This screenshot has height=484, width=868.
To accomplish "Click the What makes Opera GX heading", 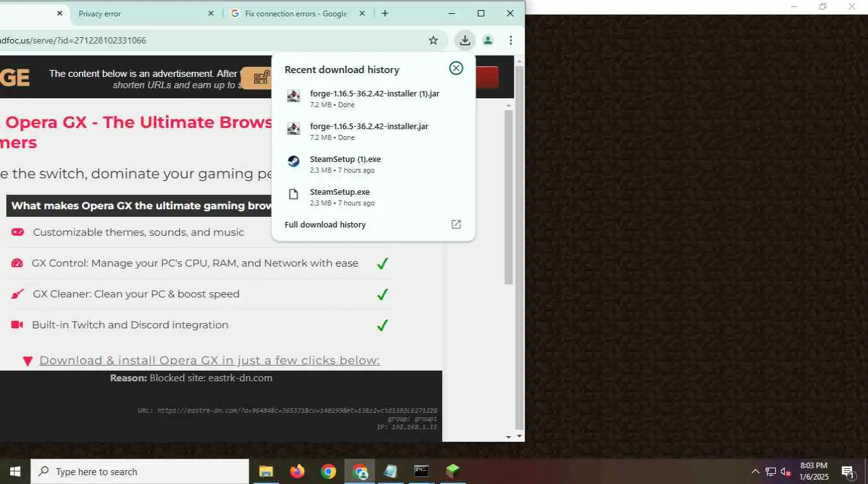I will [x=142, y=205].
